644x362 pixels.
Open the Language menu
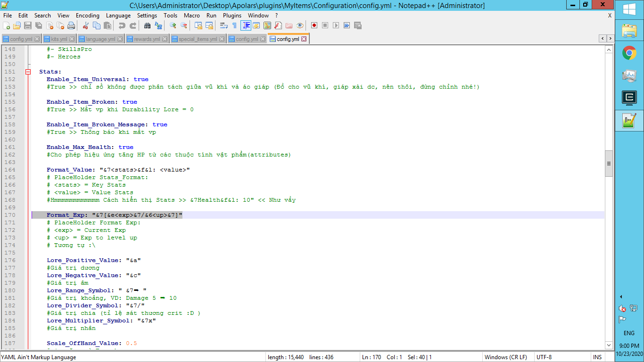coord(118,15)
